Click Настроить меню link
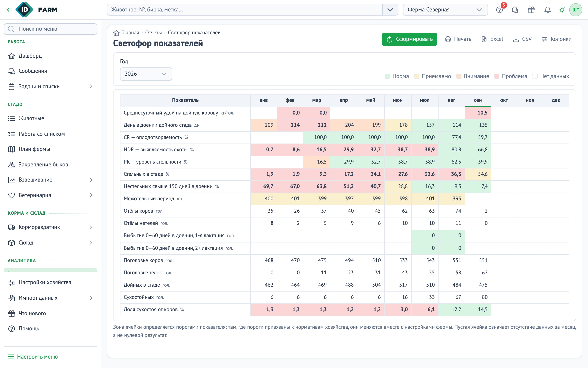588x368 pixels. (33, 357)
